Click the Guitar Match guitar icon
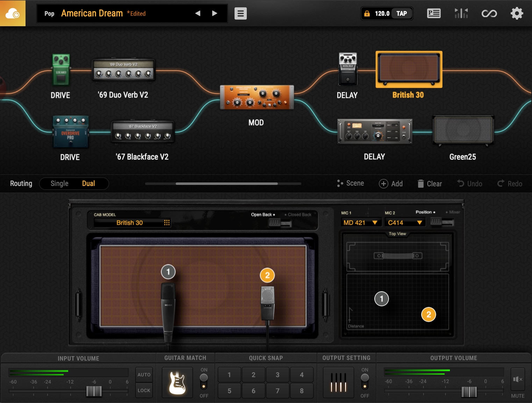 [x=177, y=382]
